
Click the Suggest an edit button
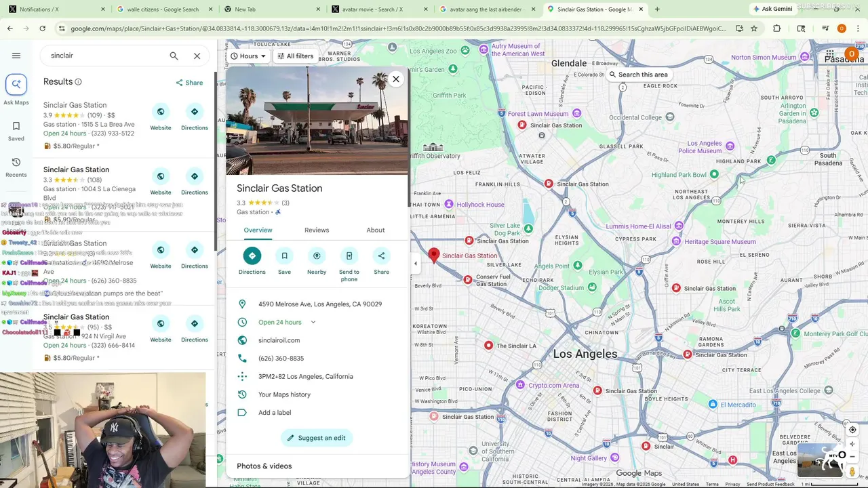tap(317, 438)
